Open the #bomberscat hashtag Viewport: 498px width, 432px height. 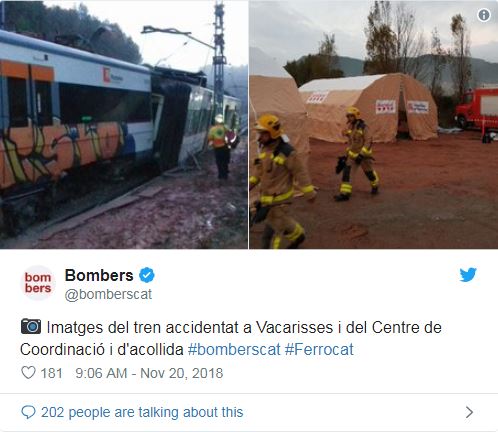pyautogui.click(x=234, y=350)
